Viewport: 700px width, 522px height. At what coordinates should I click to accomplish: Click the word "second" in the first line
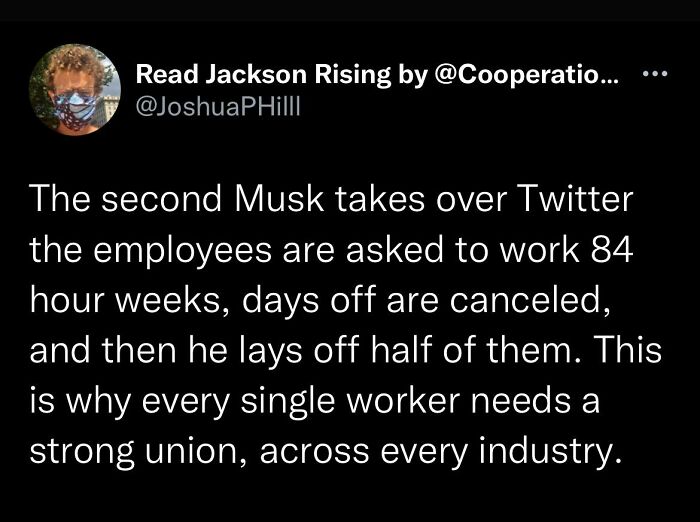[x=155, y=199]
